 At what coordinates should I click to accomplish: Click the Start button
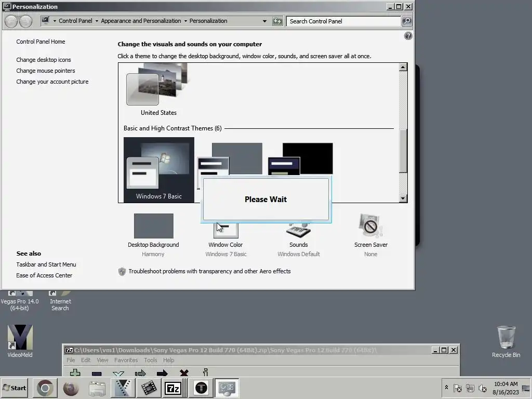pyautogui.click(x=15, y=388)
